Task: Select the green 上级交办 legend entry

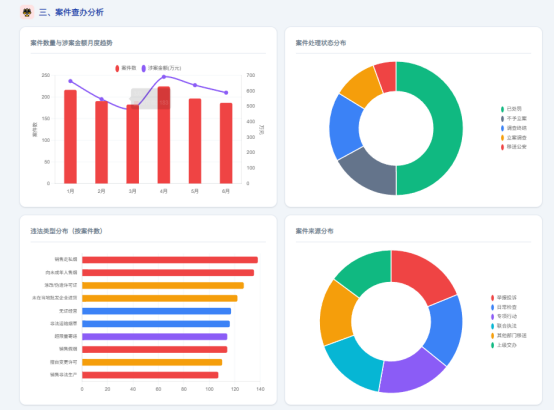Action: point(503,345)
